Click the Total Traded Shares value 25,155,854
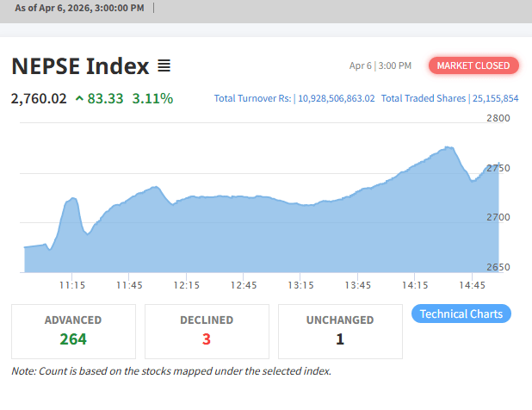532x410 pixels. point(495,98)
